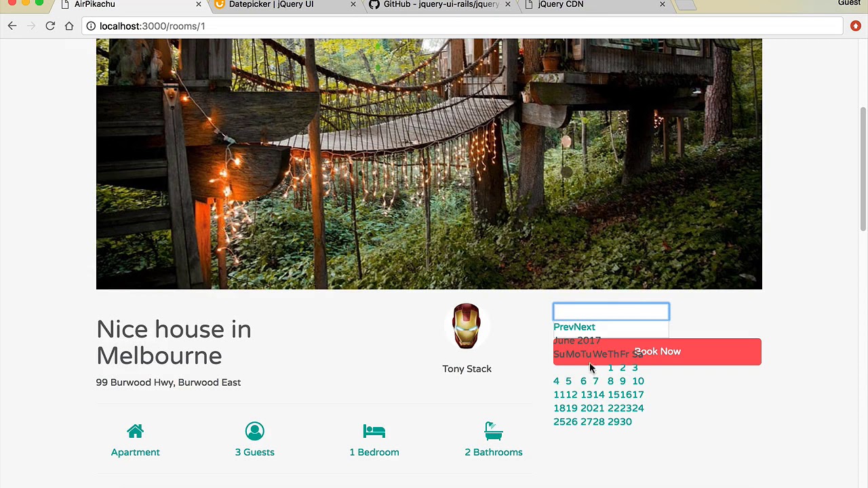Select date 9 in June calendar
This screenshot has width=868, height=488.
pyautogui.click(x=623, y=381)
